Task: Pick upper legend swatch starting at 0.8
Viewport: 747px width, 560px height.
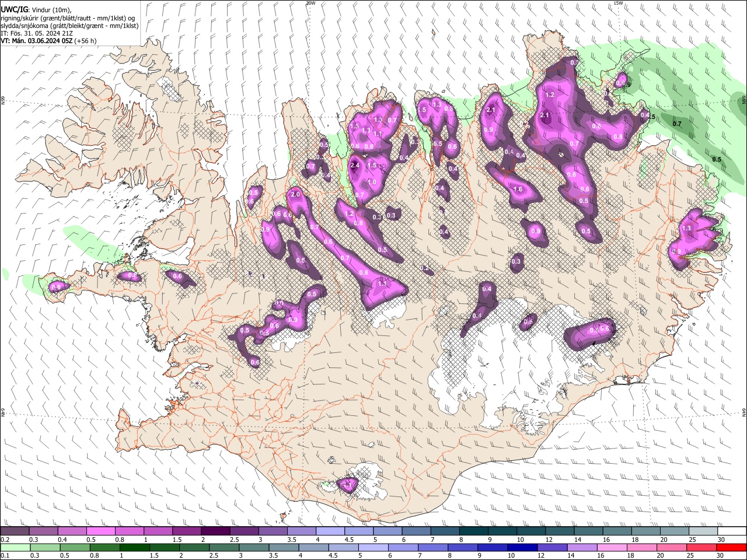Action: click(x=129, y=531)
